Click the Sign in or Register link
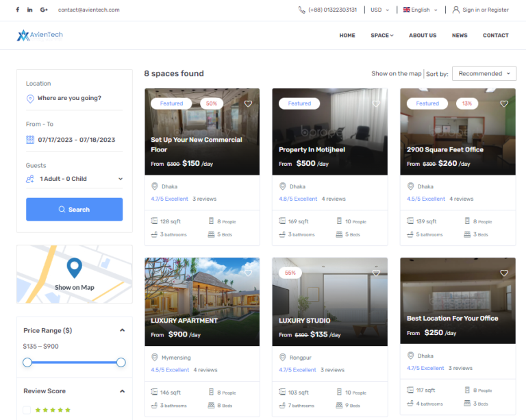 (485, 10)
